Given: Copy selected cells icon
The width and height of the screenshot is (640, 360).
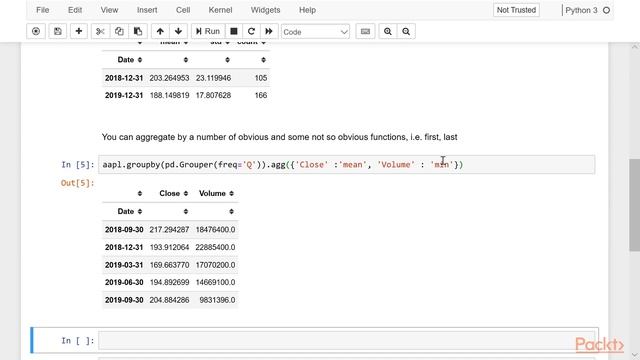Looking at the screenshot, I should pyautogui.click(x=119, y=31).
